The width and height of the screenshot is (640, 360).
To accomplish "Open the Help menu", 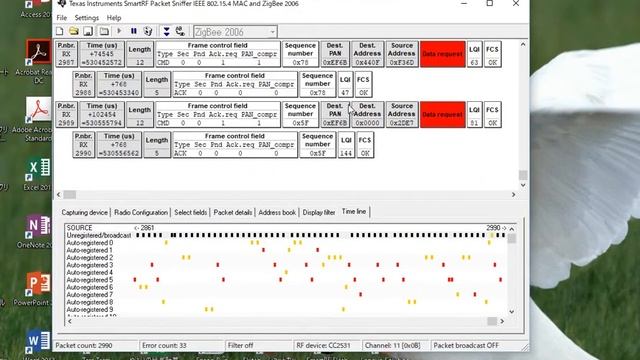I will coord(114,18).
